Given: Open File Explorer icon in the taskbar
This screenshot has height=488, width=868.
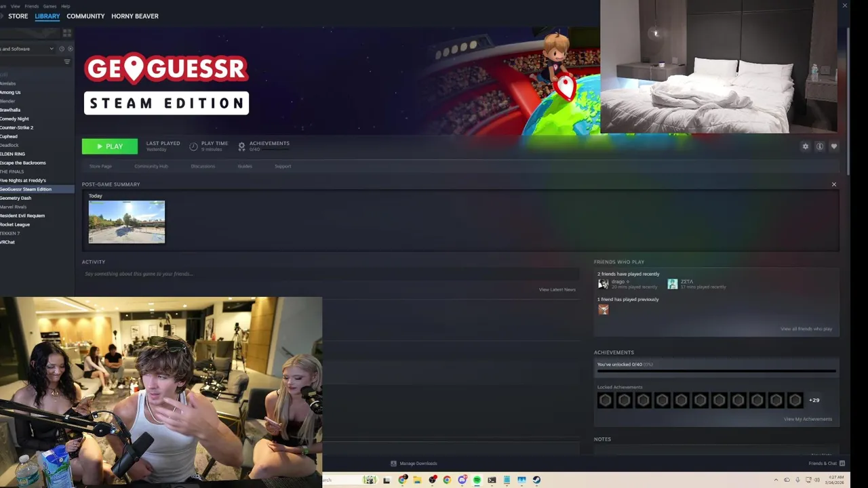Looking at the screenshot, I should click(417, 480).
